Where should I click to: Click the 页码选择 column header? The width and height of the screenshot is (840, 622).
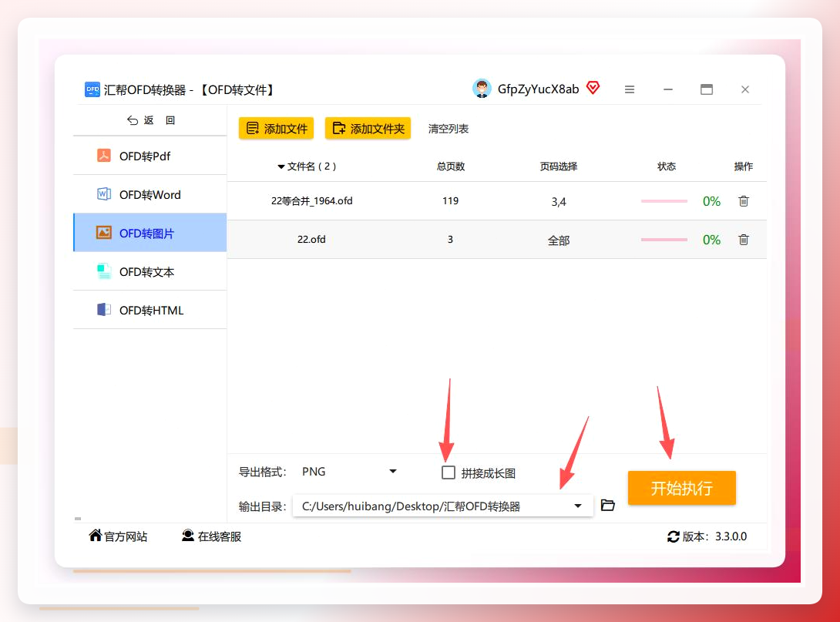(x=559, y=166)
